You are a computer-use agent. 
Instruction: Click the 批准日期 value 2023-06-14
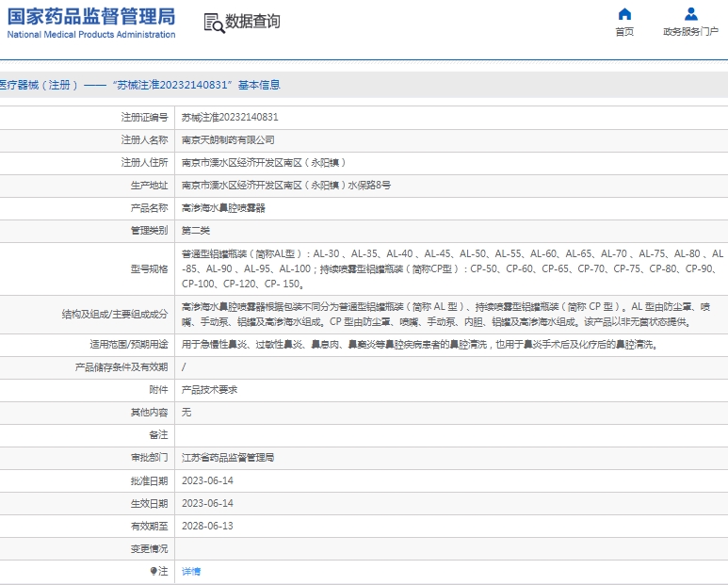click(x=207, y=480)
